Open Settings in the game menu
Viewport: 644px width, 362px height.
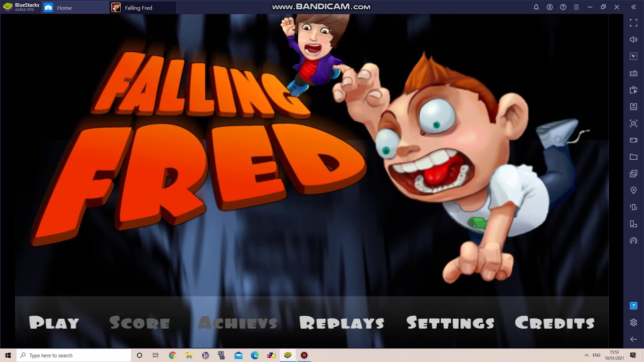pos(450,323)
